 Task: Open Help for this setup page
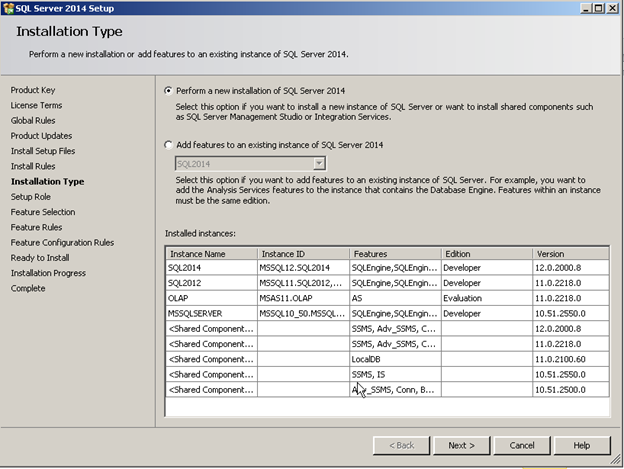582,446
